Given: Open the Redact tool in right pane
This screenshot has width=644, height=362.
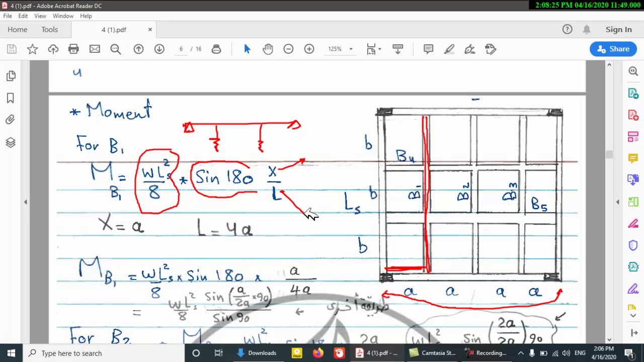Looking at the screenshot, I should (x=633, y=223).
